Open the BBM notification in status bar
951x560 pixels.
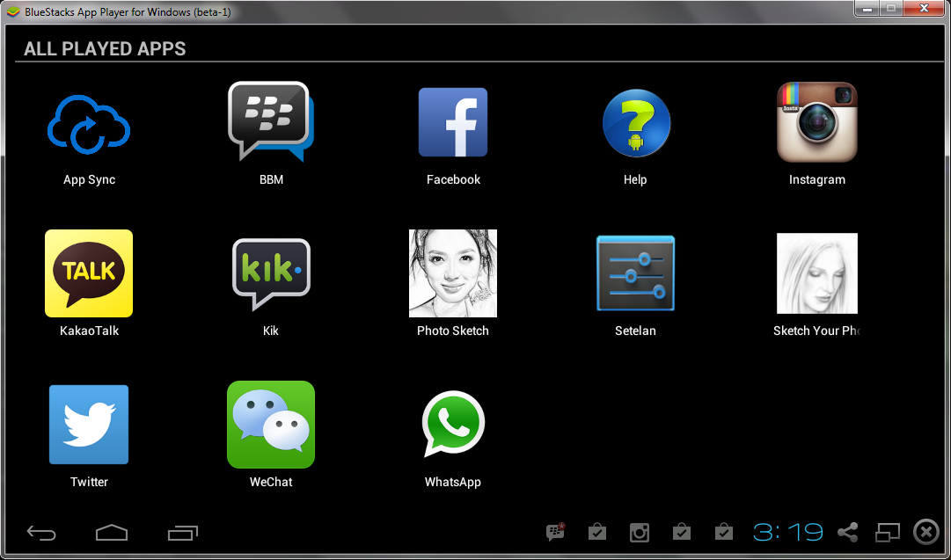(x=556, y=532)
